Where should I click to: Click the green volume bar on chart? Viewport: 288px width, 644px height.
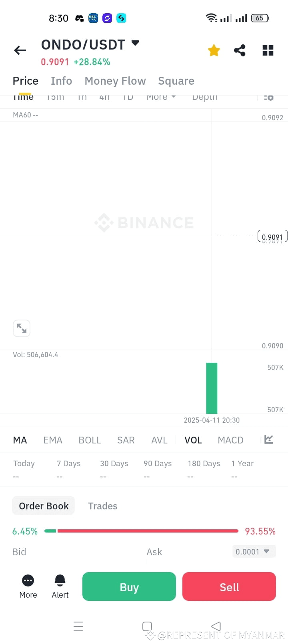(x=212, y=388)
